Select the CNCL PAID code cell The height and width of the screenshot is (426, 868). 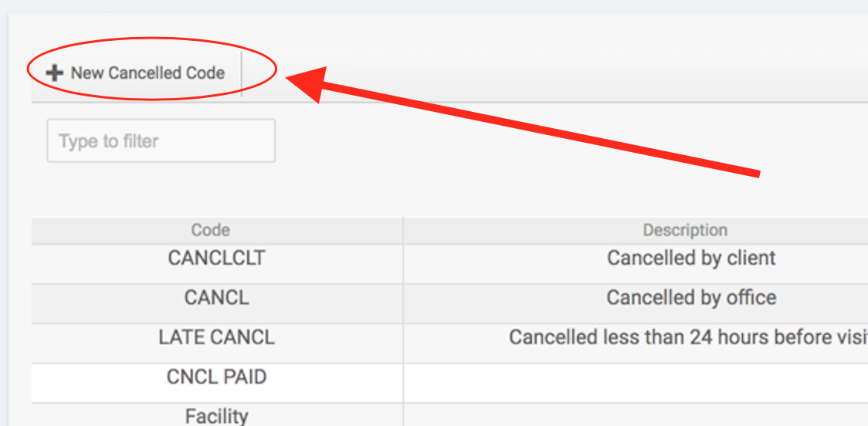216,377
